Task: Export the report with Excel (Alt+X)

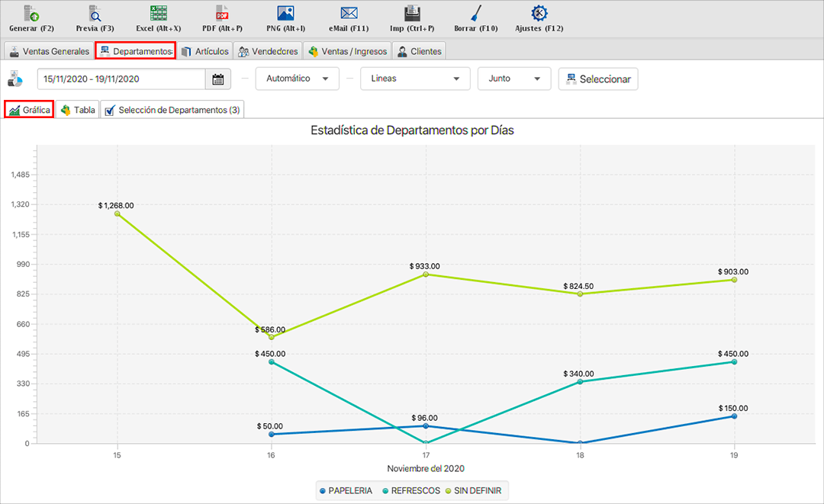Action: [x=158, y=14]
